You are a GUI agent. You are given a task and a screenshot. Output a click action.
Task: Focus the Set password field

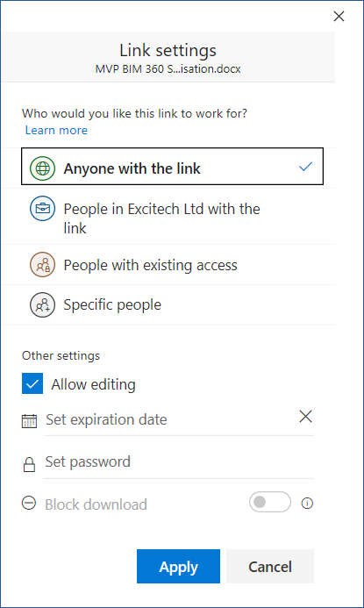tap(178, 463)
